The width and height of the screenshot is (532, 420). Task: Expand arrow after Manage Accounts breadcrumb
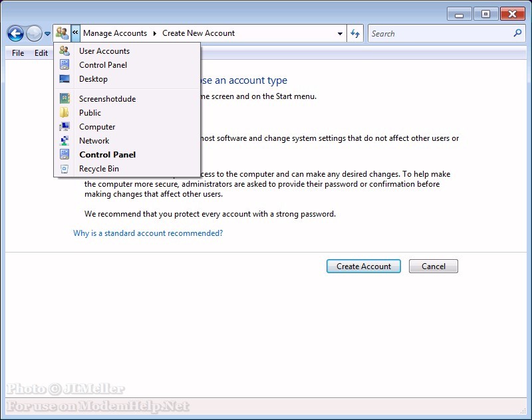[x=155, y=33]
